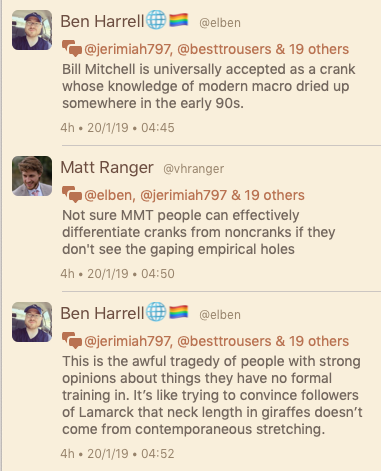Click rainbow flag emoji in first tweet header
381x471 pixels.
click(179, 20)
